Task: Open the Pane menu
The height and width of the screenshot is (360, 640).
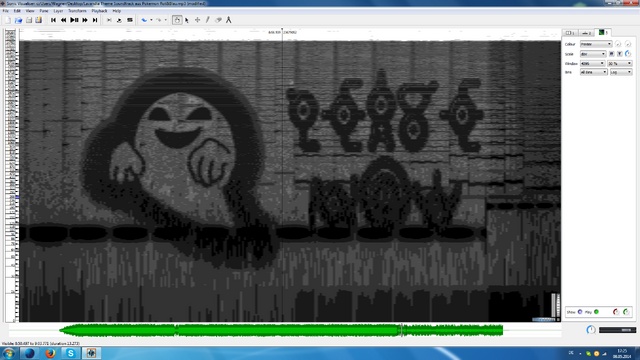Action: point(44,11)
